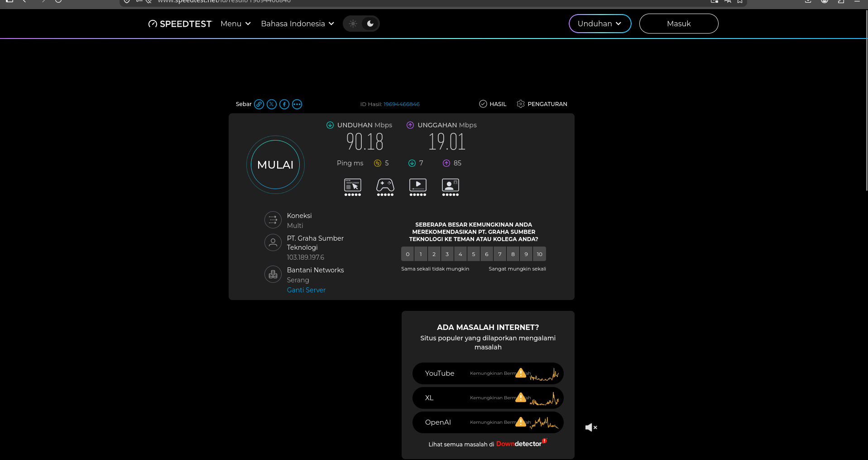Screen dimensions: 868x460
Task: Choose rating 7 on the survey scale
Action: pos(500,254)
